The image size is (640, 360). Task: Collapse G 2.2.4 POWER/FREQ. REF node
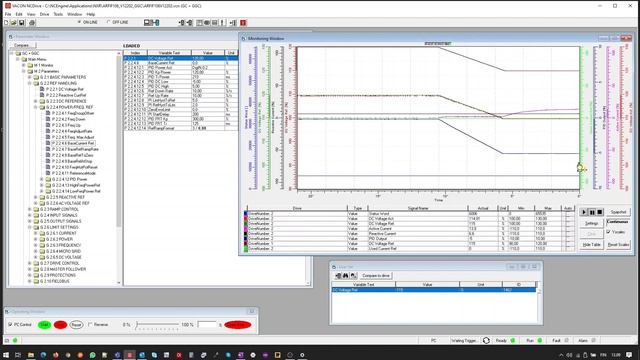(36, 107)
